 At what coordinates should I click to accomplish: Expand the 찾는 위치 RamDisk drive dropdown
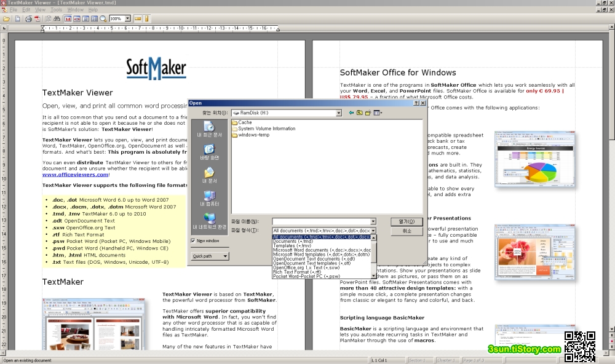(x=338, y=113)
